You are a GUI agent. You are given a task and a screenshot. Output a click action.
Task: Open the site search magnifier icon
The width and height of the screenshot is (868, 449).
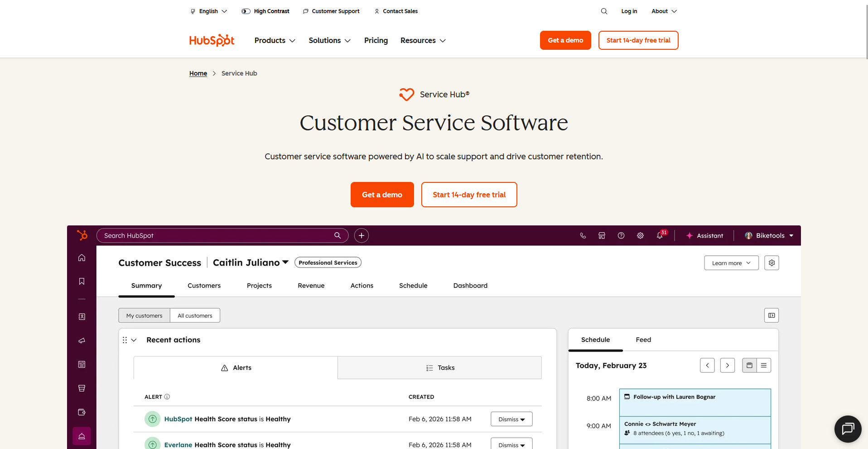(x=604, y=11)
